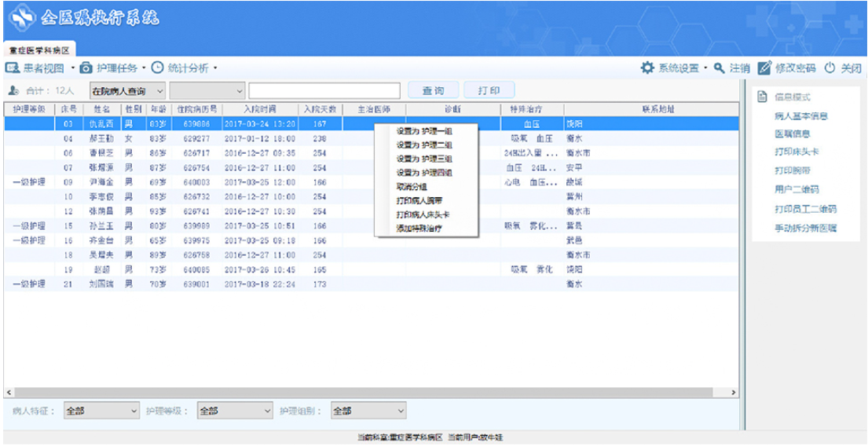868x446 pixels.
Task: Click the 合计 person icon
Action: pos(14,90)
